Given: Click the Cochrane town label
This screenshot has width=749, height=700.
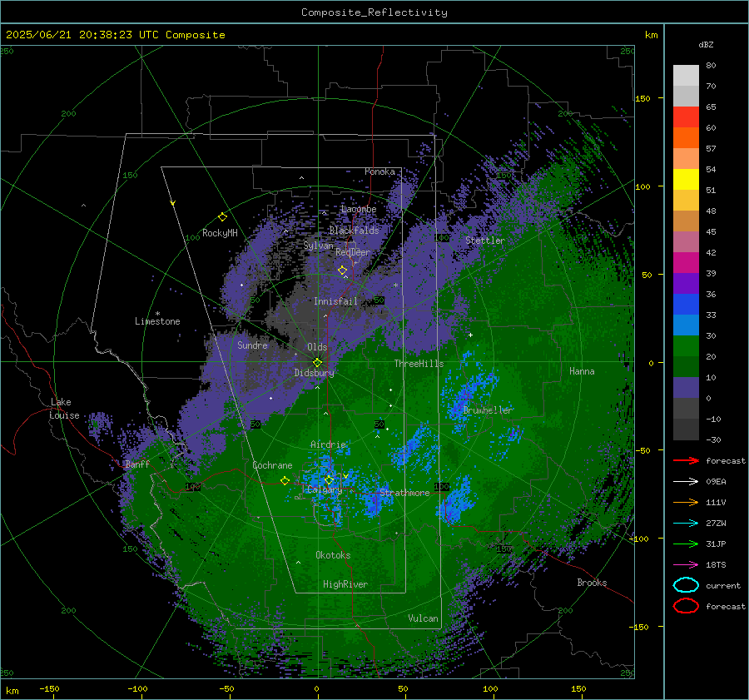Looking at the screenshot, I should pos(272,465).
